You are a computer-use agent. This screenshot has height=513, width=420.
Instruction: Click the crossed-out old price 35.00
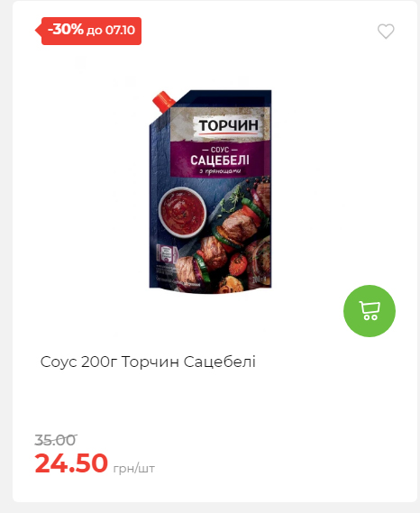56,440
